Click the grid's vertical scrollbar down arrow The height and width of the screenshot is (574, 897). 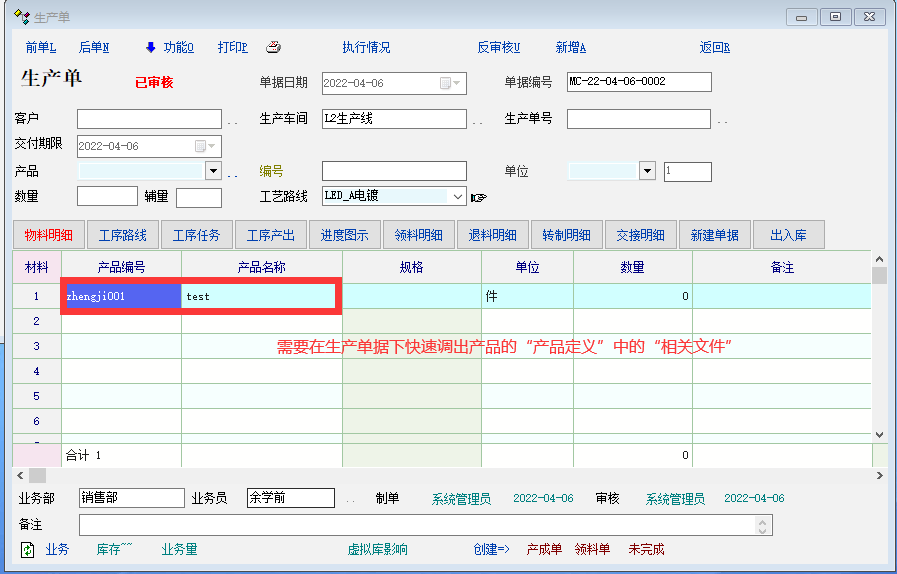click(x=879, y=435)
